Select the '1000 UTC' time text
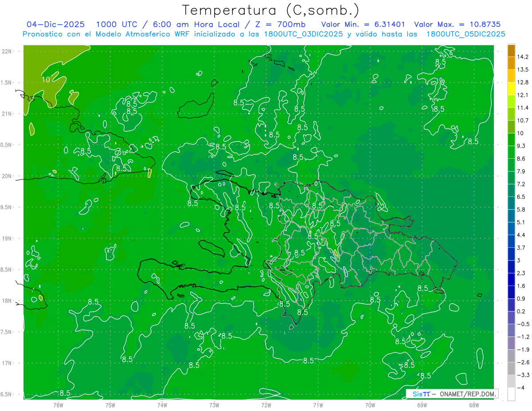Viewport: 532px width, 411px height. click(117, 24)
